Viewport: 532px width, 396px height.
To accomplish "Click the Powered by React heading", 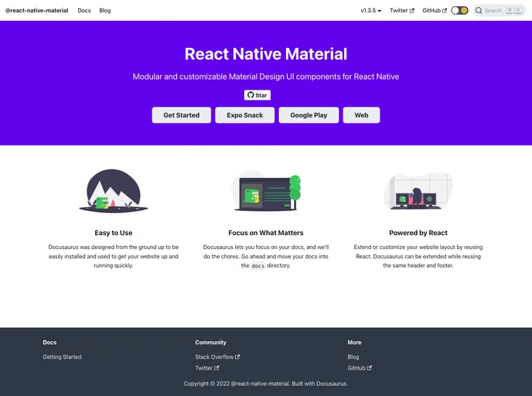I will click(418, 233).
